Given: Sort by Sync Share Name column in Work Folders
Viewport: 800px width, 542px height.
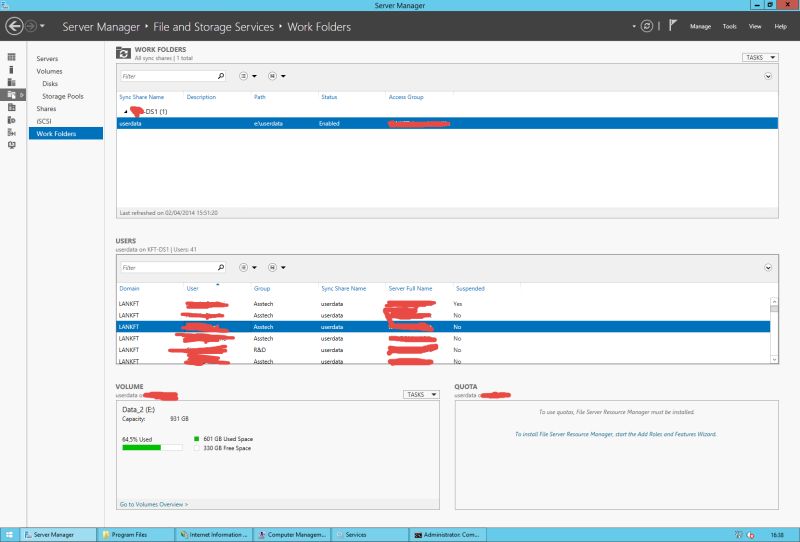Looking at the screenshot, I should click(141, 97).
